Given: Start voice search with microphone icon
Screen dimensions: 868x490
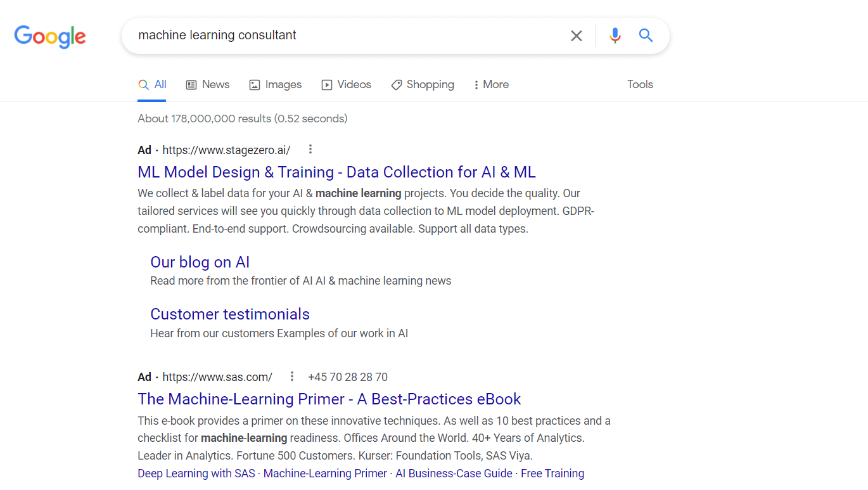Looking at the screenshot, I should [615, 36].
